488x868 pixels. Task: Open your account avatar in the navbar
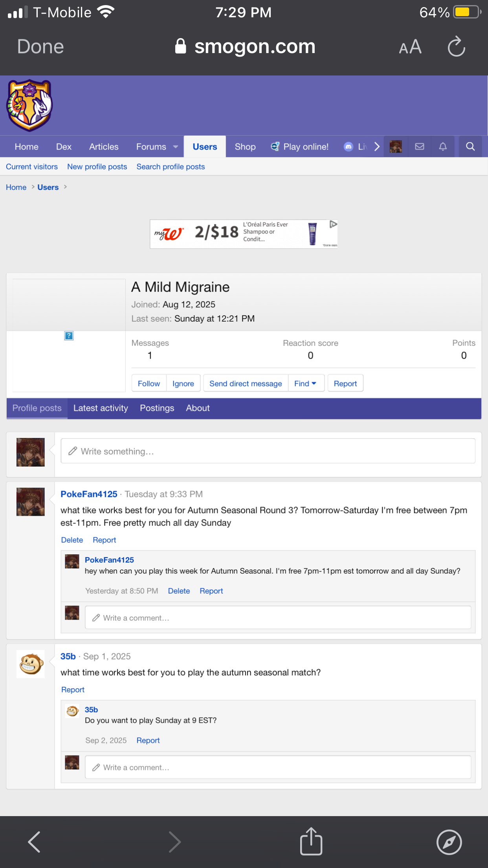(396, 147)
